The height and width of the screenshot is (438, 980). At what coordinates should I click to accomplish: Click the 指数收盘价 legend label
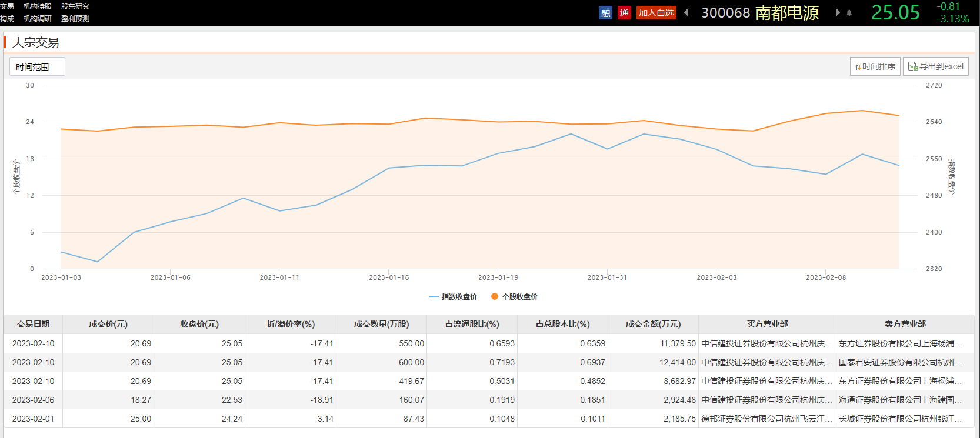[459, 297]
